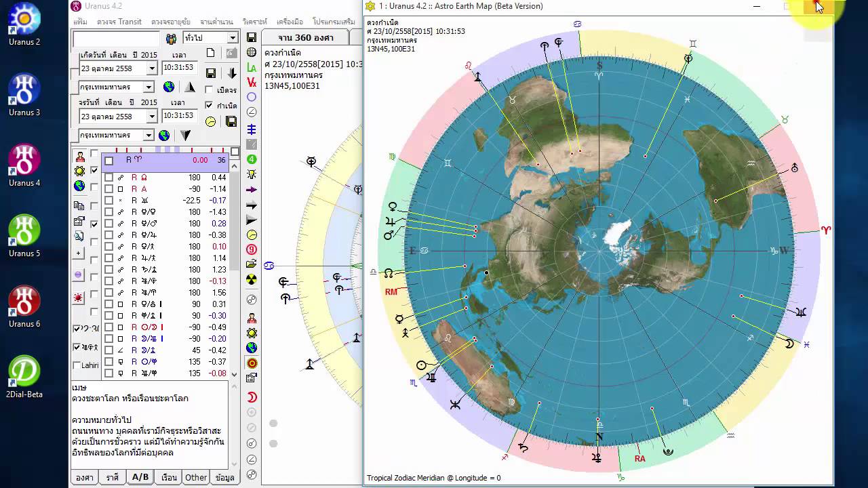Click the red Vx icon in vertical toolbar
The height and width of the screenshot is (488, 868).
[252, 82]
